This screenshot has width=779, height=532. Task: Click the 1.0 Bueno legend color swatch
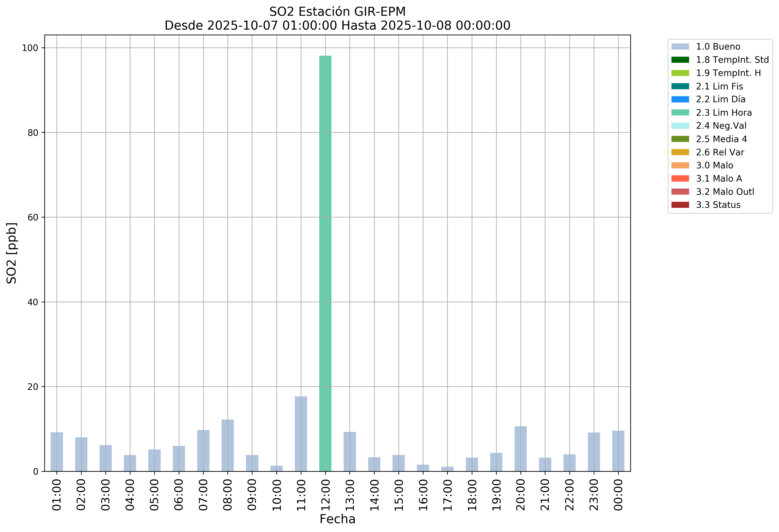680,47
